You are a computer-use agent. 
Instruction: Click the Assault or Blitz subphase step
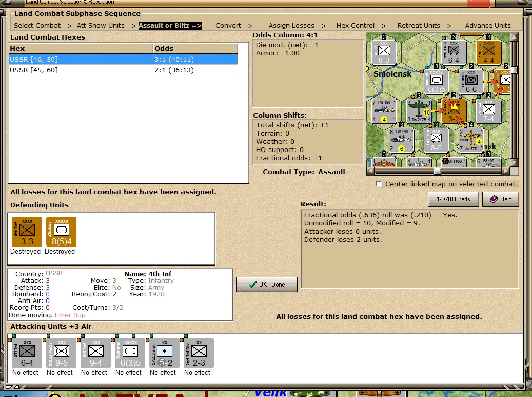coord(170,26)
